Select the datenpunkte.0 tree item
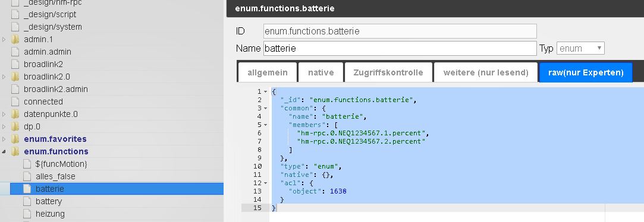Viewport: 644px width, 222px height. (51, 114)
